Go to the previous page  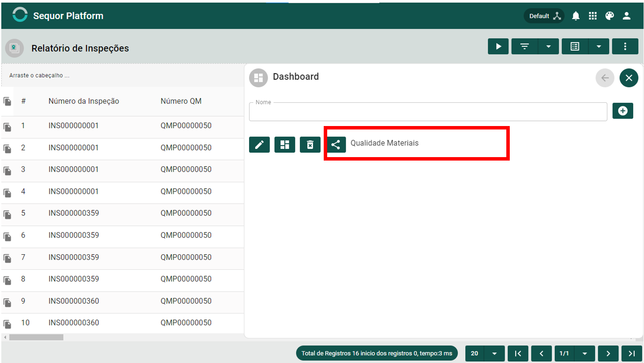pos(541,353)
